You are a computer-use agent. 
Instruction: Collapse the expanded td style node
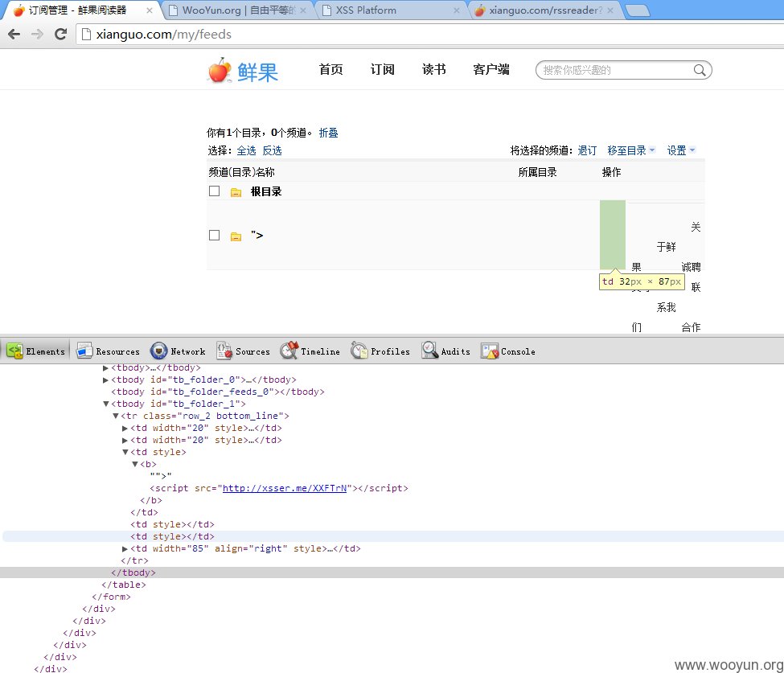point(125,452)
